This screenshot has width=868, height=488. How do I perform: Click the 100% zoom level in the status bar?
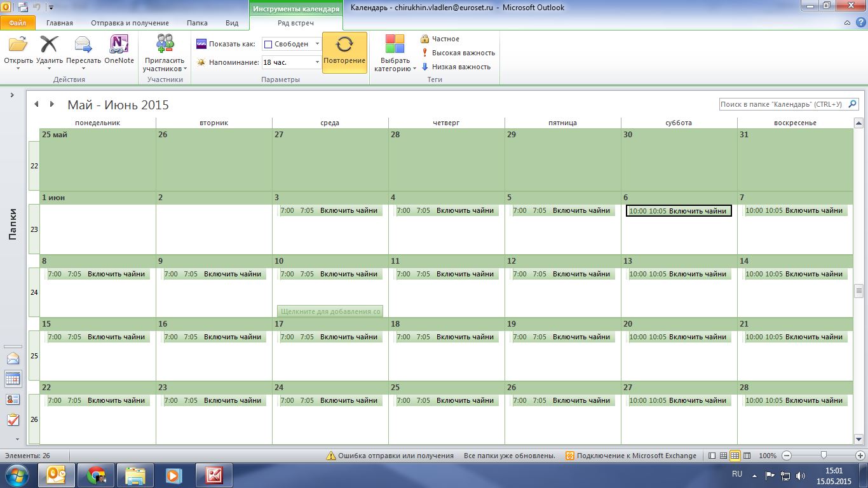coord(768,456)
